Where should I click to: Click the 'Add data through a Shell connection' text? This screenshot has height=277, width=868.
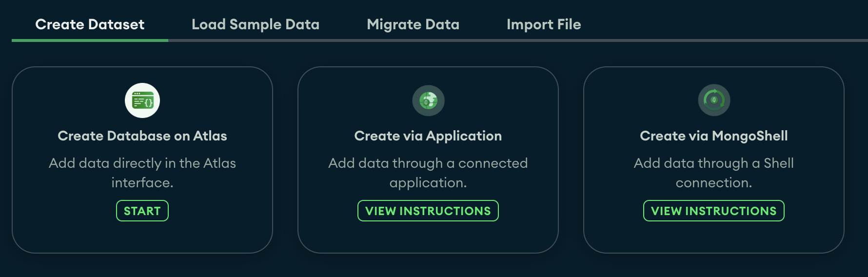714,173
